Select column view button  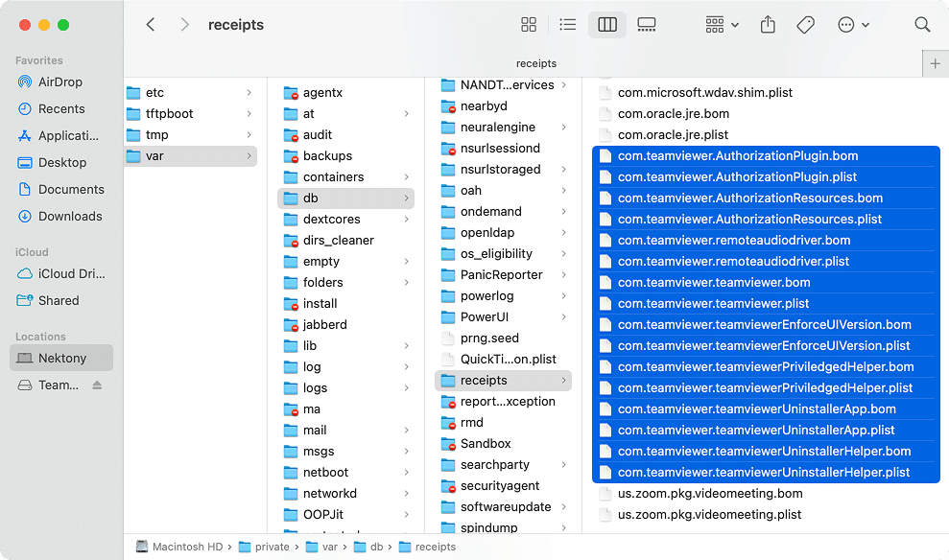(x=607, y=25)
